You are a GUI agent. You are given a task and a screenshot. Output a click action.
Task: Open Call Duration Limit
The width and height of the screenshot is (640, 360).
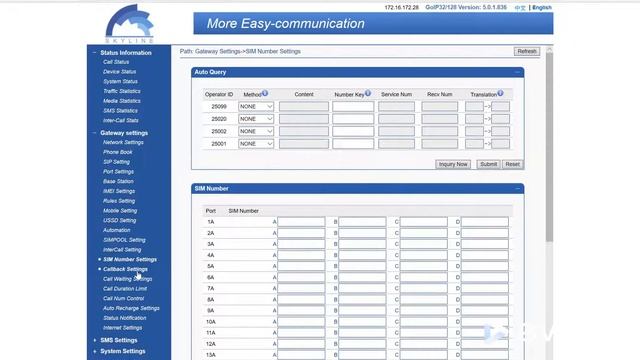[x=125, y=289]
